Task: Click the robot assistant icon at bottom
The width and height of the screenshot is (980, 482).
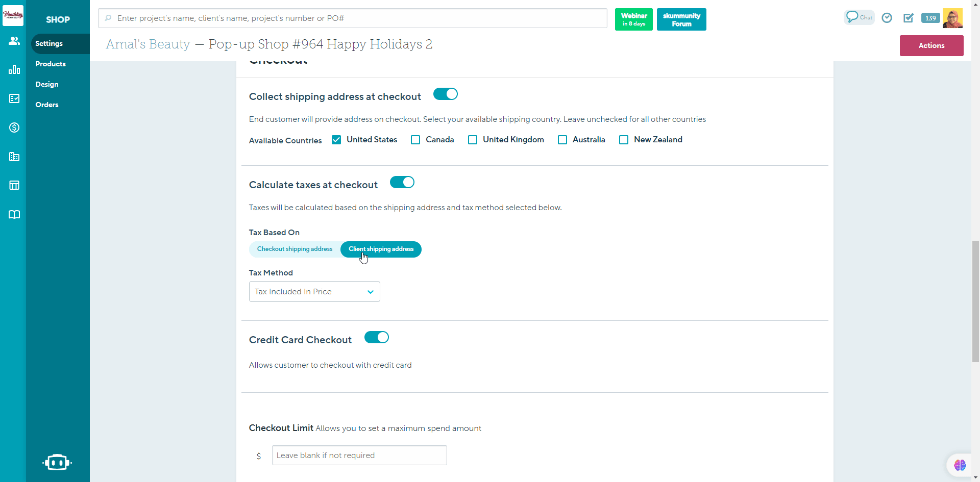Action: click(57, 462)
